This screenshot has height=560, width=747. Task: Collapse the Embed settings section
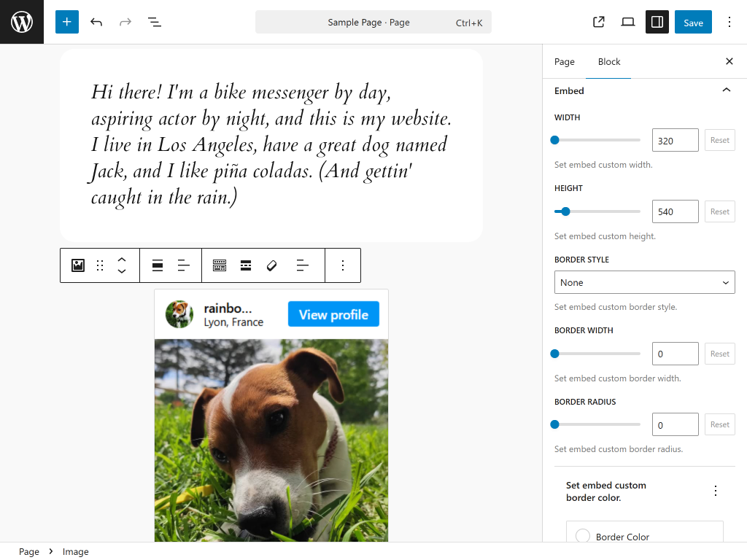(x=726, y=90)
